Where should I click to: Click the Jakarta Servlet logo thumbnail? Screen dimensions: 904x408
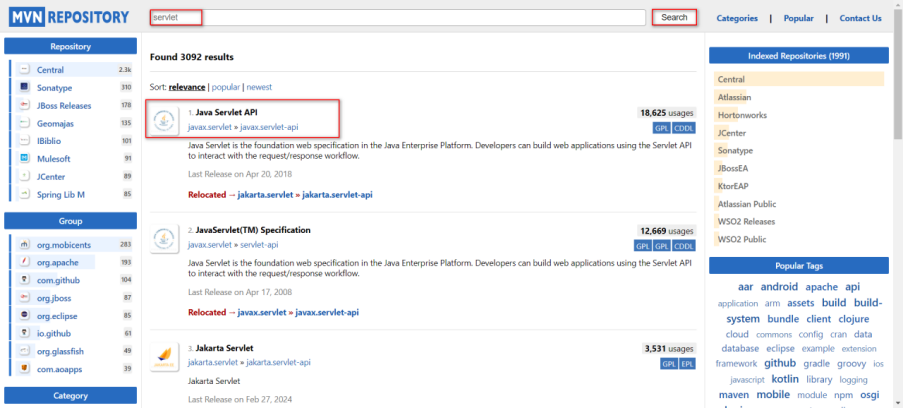pyautogui.click(x=164, y=357)
